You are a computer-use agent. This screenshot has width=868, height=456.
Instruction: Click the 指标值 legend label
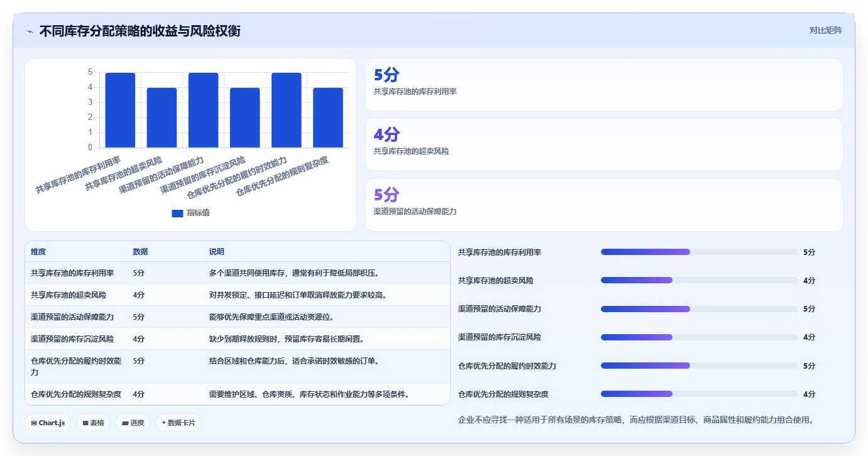click(198, 213)
